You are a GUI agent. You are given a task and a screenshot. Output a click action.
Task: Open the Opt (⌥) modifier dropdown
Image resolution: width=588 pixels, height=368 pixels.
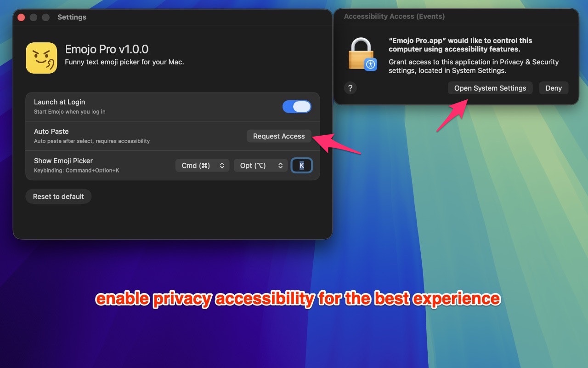click(261, 166)
